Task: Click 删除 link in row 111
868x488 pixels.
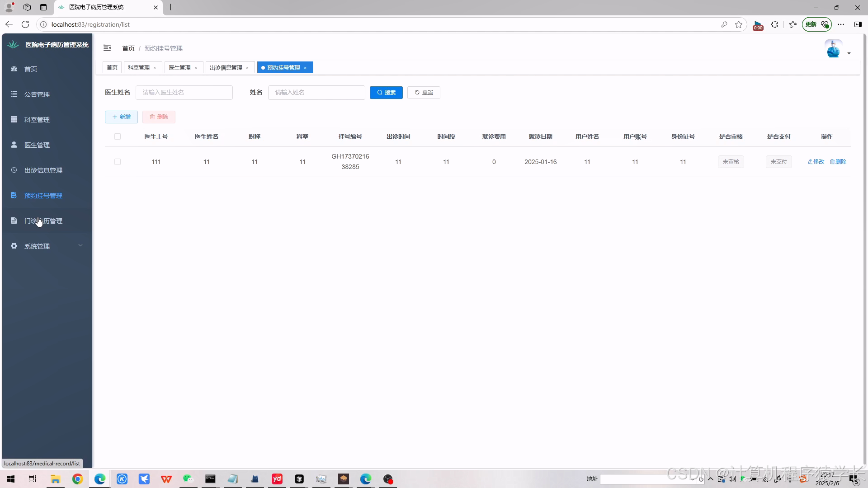Action: pos(838,162)
